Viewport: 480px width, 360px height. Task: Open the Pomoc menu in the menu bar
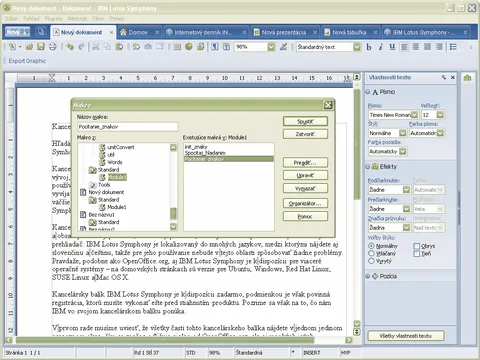(x=117, y=18)
